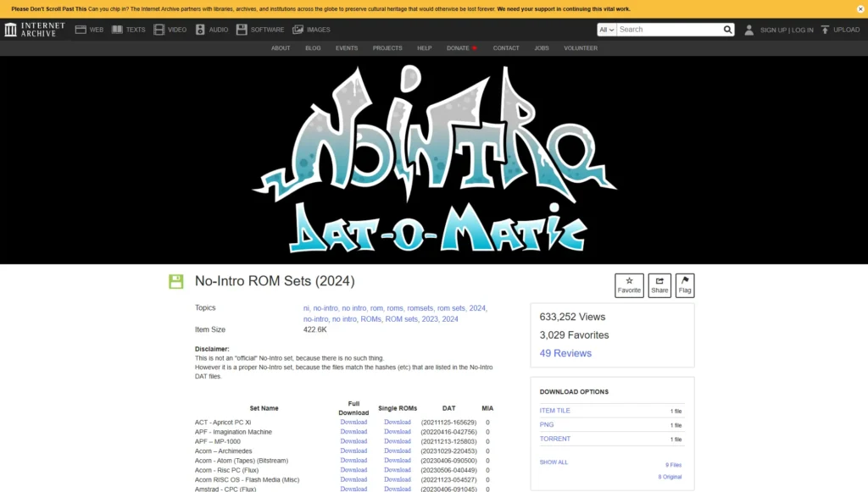Viewport: 868px width, 492px height.
Task: Select the Item Size value 422.6K
Action: pos(315,329)
